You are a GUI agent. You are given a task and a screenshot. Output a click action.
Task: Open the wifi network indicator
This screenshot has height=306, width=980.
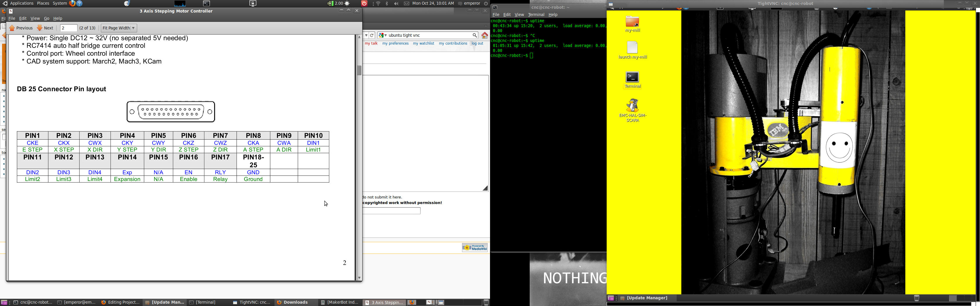coord(379,3)
